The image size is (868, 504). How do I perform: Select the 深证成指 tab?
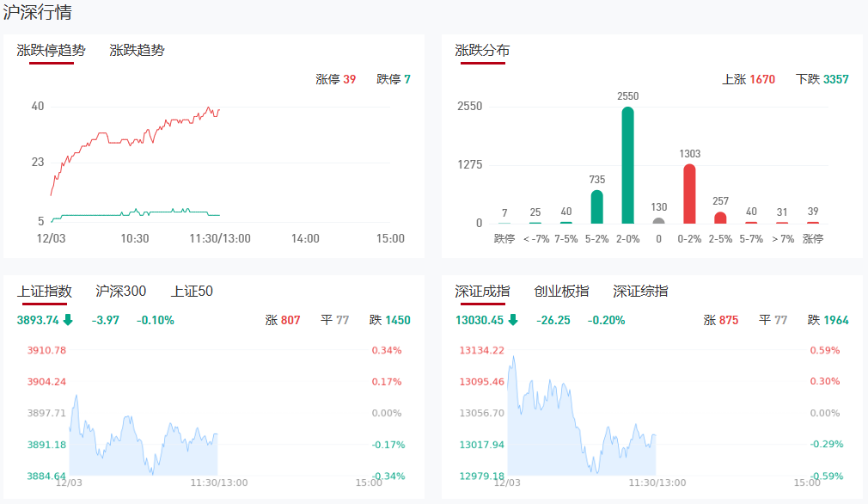coord(482,292)
